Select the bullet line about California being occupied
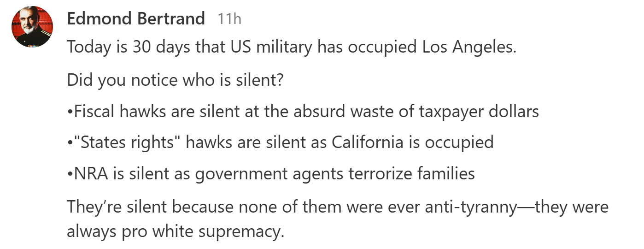This screenshot has width=644, height=249. point(280,142)
